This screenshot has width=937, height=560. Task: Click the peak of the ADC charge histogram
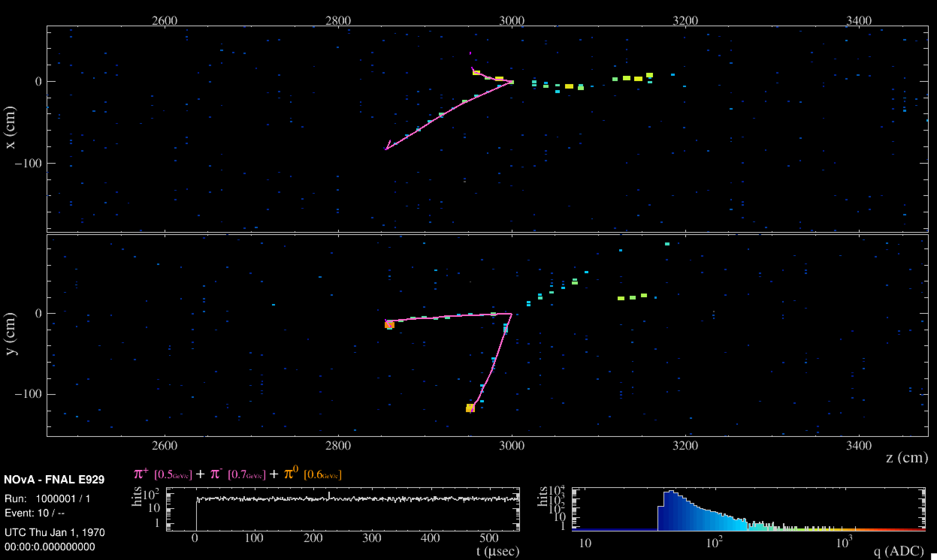click(671, 491)
